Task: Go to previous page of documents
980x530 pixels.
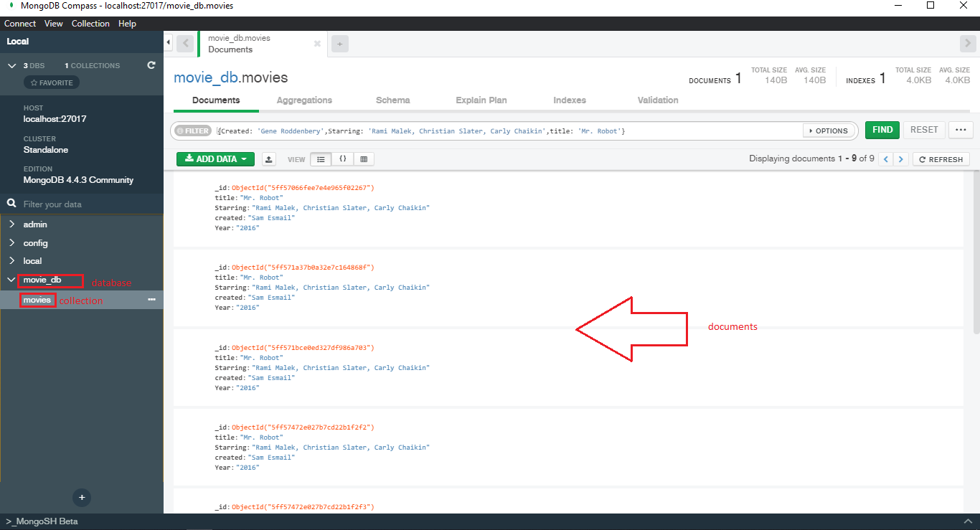Action: point(887,159)
